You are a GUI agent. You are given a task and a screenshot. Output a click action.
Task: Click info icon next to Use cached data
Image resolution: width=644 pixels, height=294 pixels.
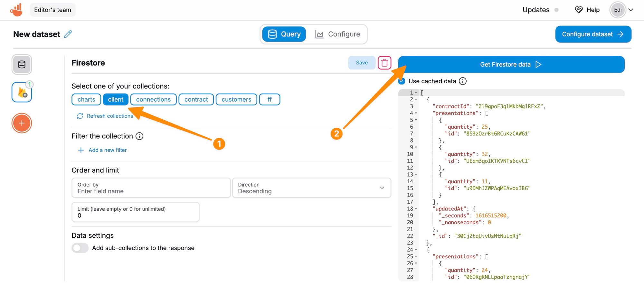[462, 81]
